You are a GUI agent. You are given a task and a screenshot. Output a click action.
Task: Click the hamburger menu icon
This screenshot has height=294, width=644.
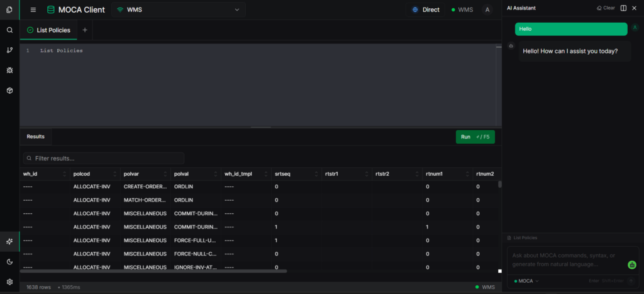coord(33,10)
